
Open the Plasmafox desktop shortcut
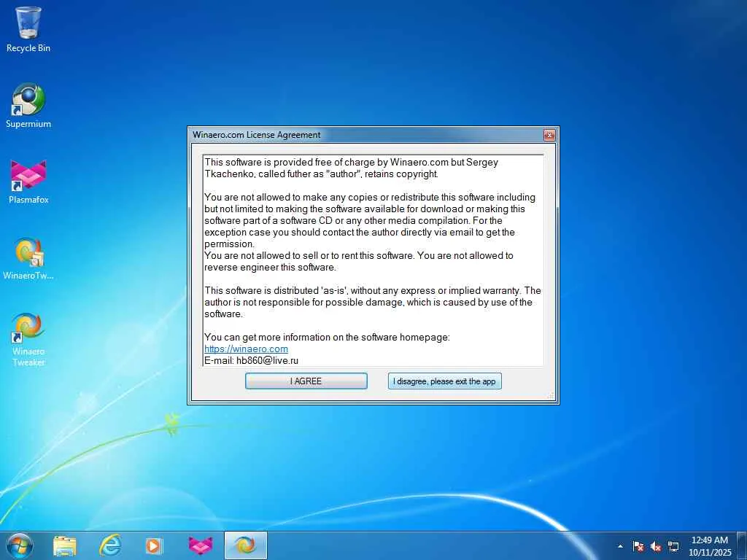pos(28,182)
